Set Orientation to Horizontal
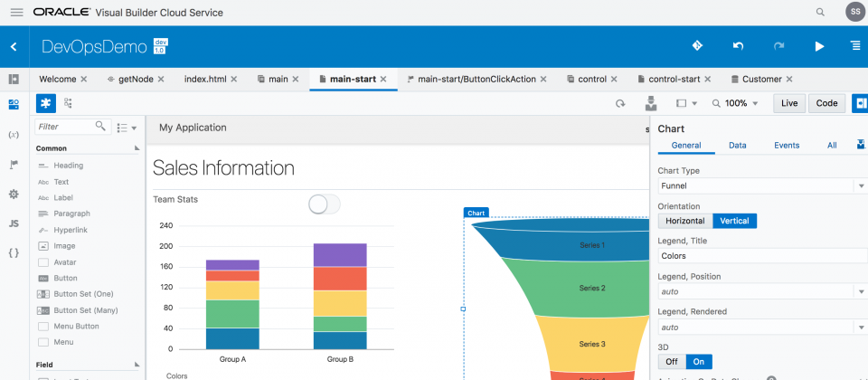Image resolution: width=868 pixels, height=380 pixels. (x=684, y=221)
